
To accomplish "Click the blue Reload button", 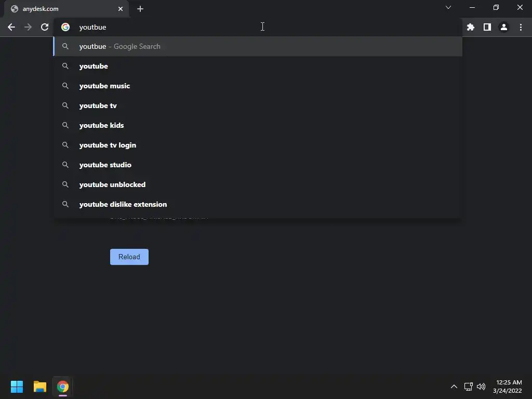I will pos(129,257).
